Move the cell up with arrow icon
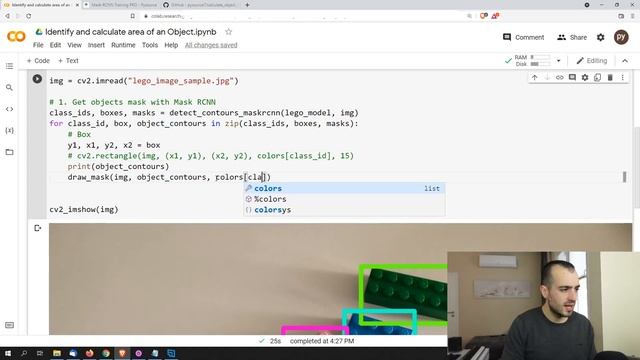The width and height of the screenshot is (640, 360). tap(535, 78)
